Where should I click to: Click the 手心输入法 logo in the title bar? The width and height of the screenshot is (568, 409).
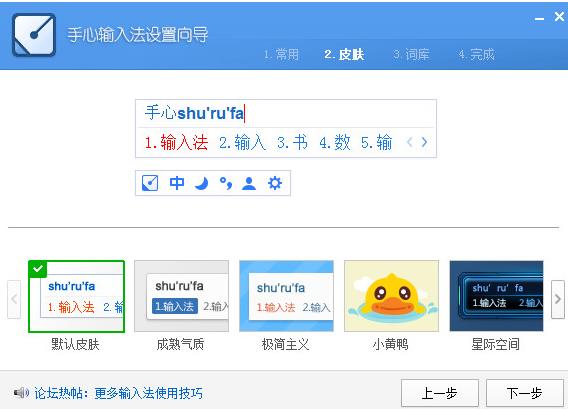(34, 35)
